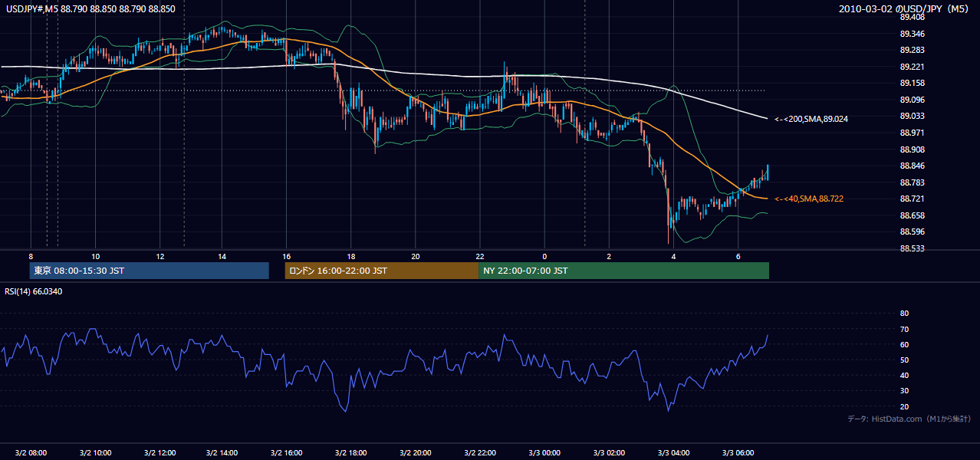Click hour 12 on the candlestick chart's time axis

(x=159, y=256)
